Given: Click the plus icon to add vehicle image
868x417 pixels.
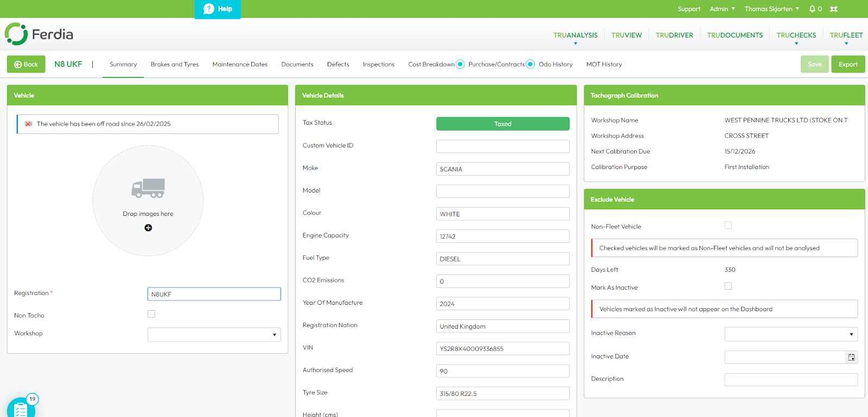Looking at the screenshot, I should point(148,228).
